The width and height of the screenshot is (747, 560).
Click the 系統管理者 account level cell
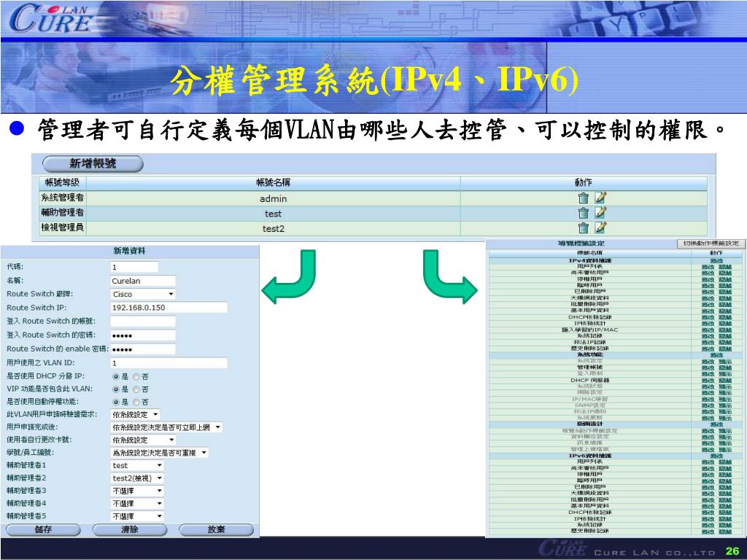tap(63, 198)
